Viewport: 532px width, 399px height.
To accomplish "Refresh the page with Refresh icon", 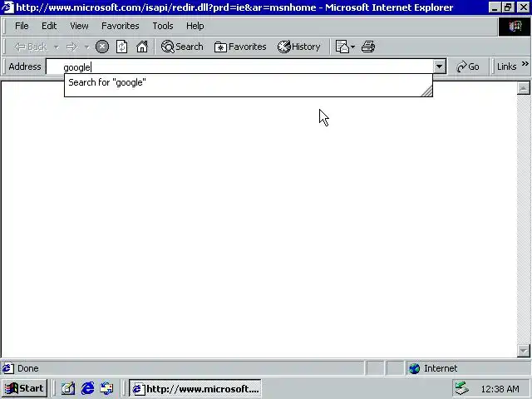I will point(122,47).
